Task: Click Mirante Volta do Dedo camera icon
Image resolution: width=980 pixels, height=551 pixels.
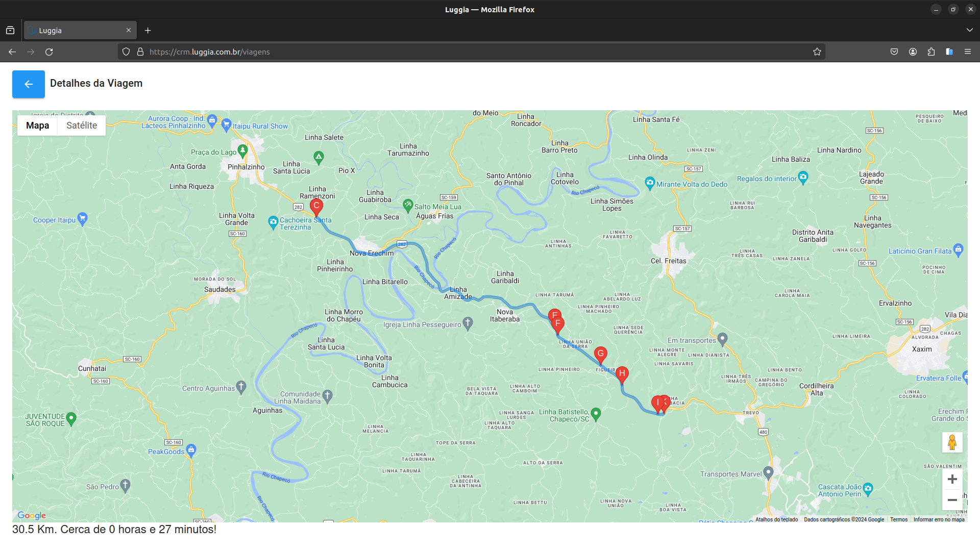Action: click(x=650, y=183)
